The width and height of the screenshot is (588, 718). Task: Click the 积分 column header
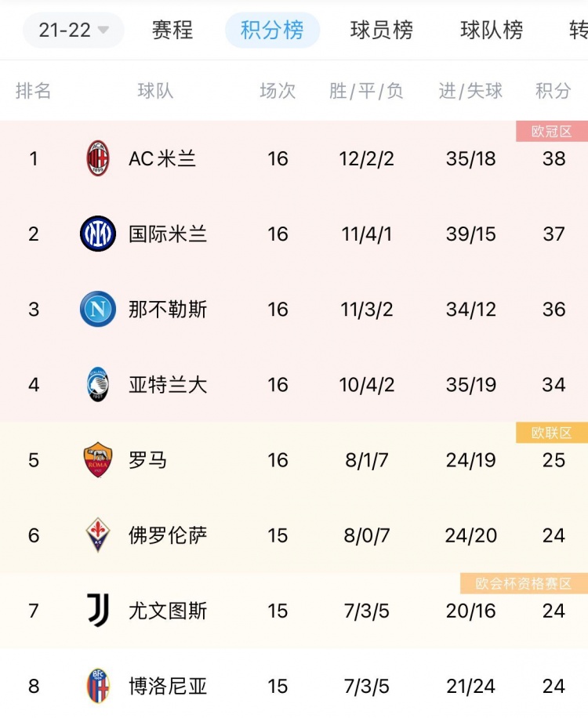554,91
